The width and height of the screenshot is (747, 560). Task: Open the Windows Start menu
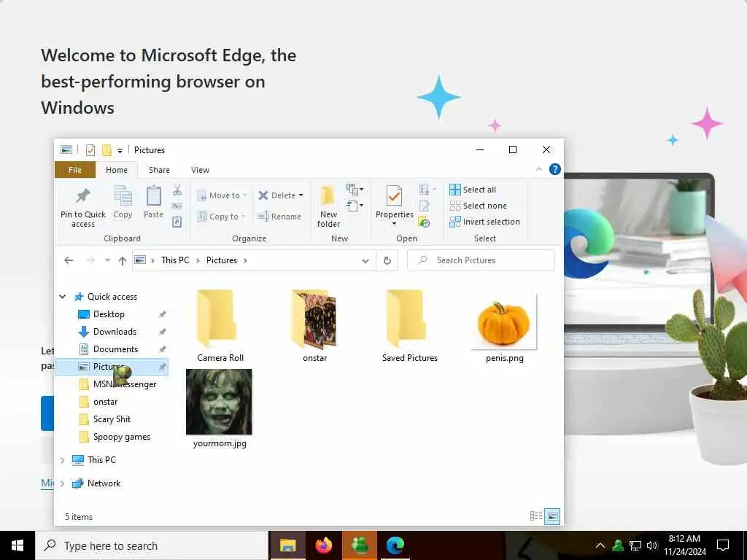(x=18, y=545)
